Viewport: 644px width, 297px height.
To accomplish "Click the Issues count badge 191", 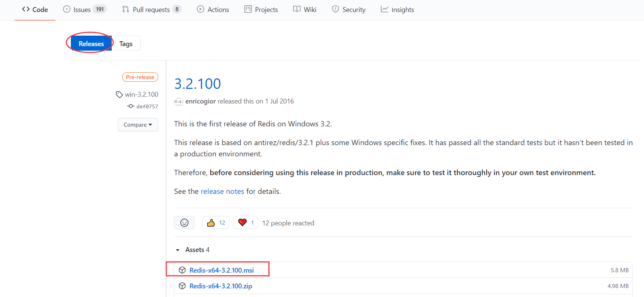I will (100, 9).
